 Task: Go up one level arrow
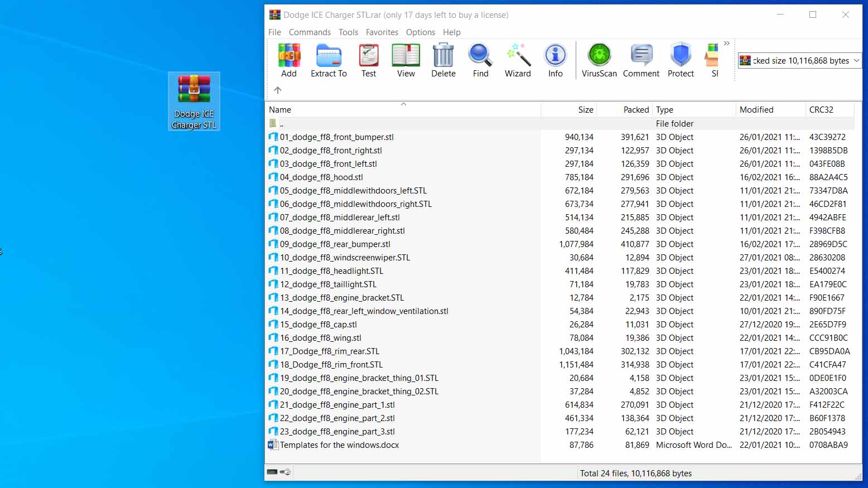[x=278, y=90]
